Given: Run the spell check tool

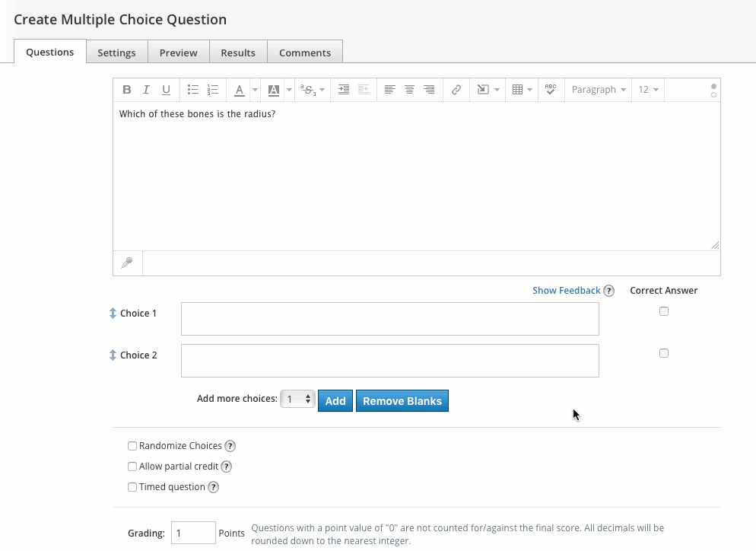Looking at the screenshot, I should coord(551,90).
